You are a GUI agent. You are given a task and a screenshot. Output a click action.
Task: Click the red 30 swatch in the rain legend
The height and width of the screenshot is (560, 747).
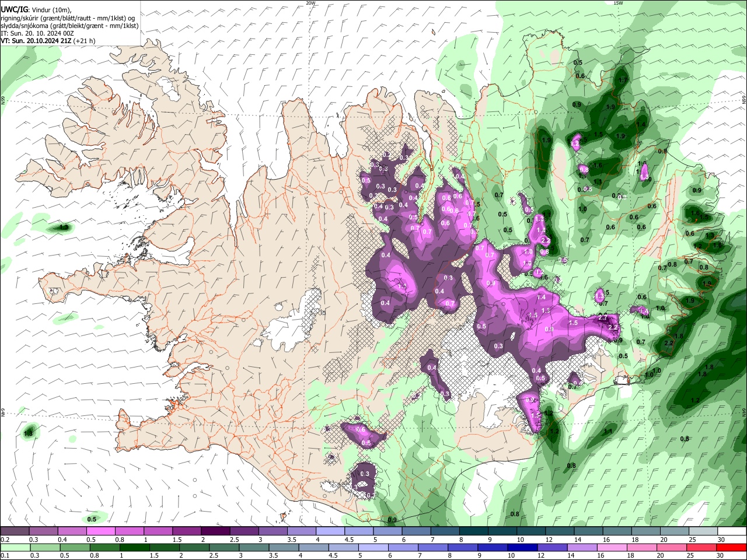point(731,548)
